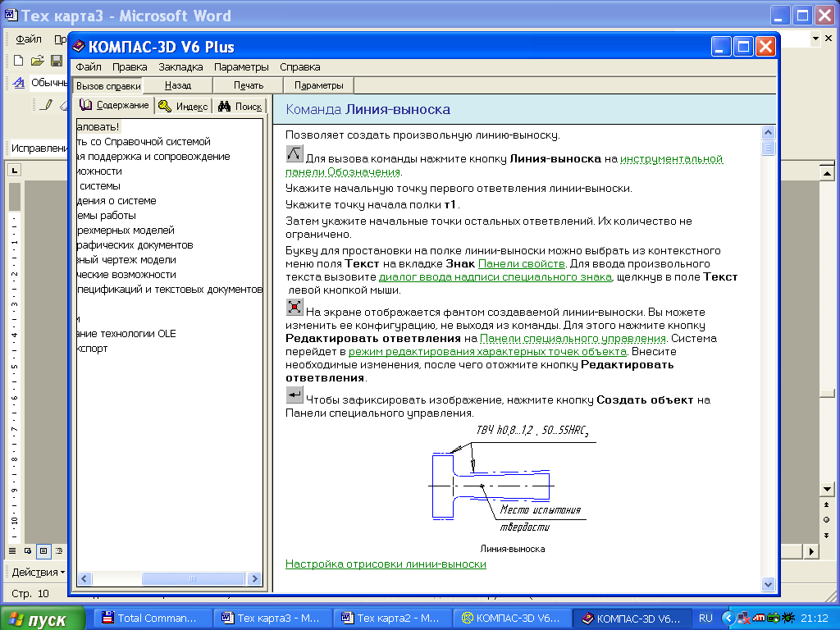The image size is (840, 630).
Task: Open the Закладка menu
Action: [x=180, y=67]
